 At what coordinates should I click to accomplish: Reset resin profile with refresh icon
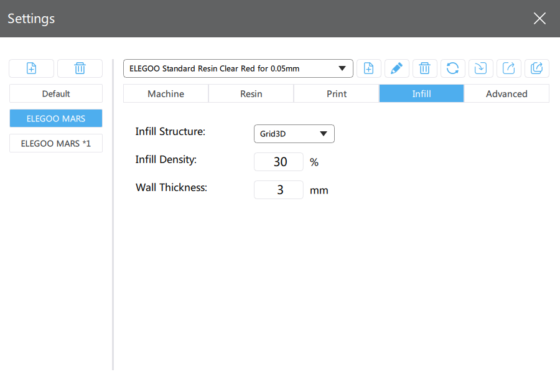(452, 68)
